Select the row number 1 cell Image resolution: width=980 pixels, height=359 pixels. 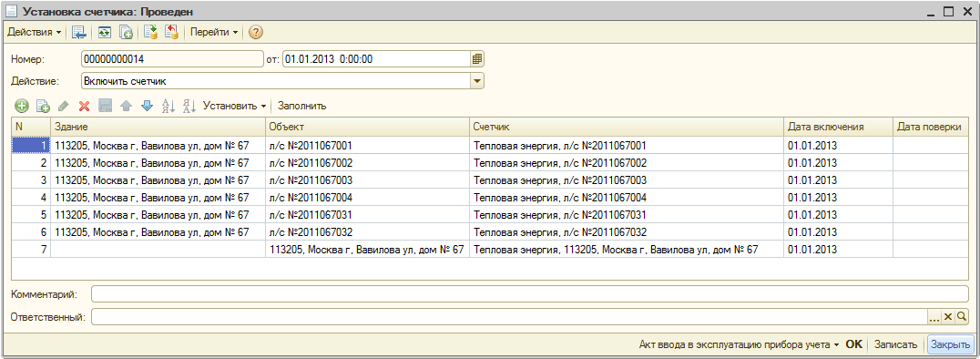(x=31, y=145)
